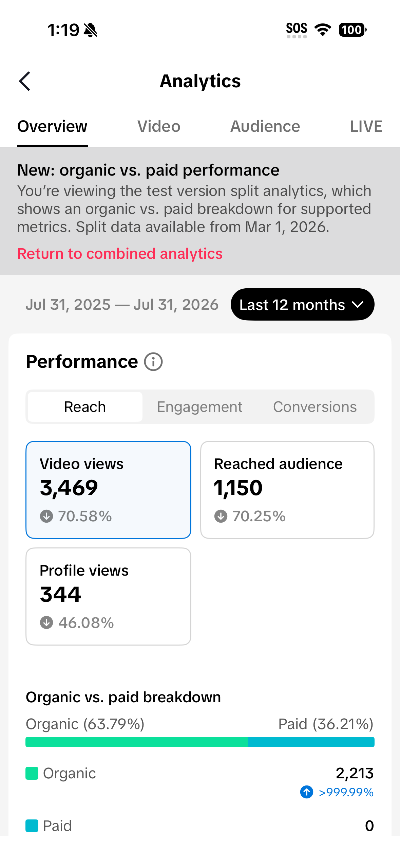400x868 pixels.
Task: Select the Reached audience card
Action: point(287,490)
